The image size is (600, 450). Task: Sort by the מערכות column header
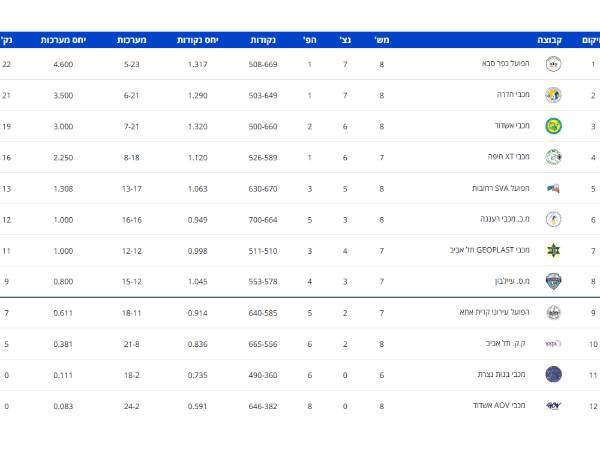point(132,41)
